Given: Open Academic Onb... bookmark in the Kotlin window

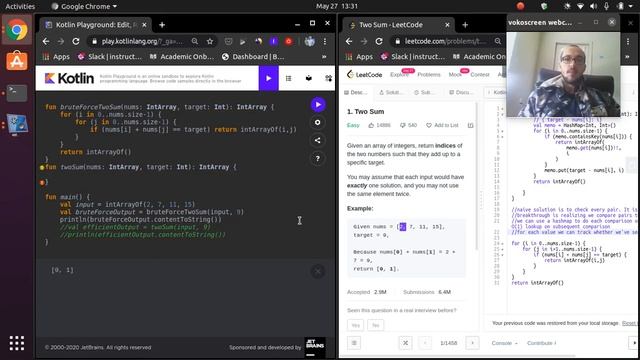Looking at the screenshot, I should click(x=182, y=57).
